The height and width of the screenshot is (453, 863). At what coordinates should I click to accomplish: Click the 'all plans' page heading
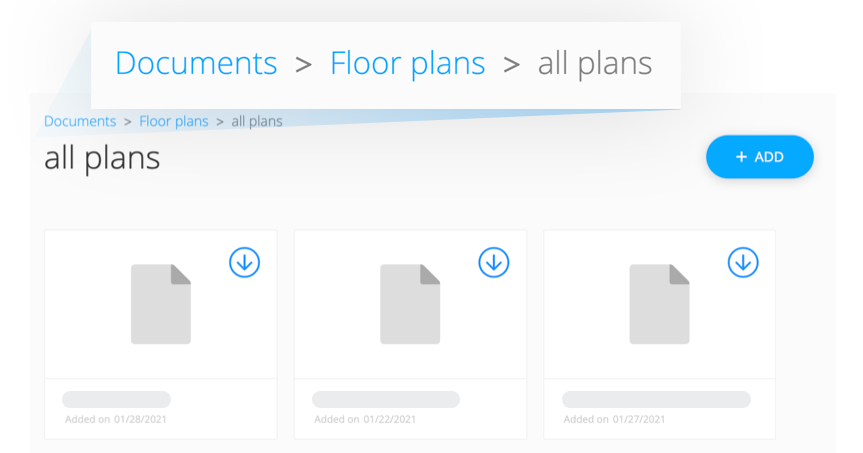pos(102,159)
